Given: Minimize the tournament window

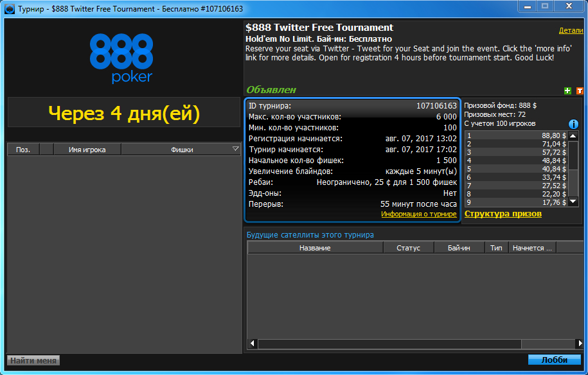Looking at the screenshot, I should tap(527, 6).
